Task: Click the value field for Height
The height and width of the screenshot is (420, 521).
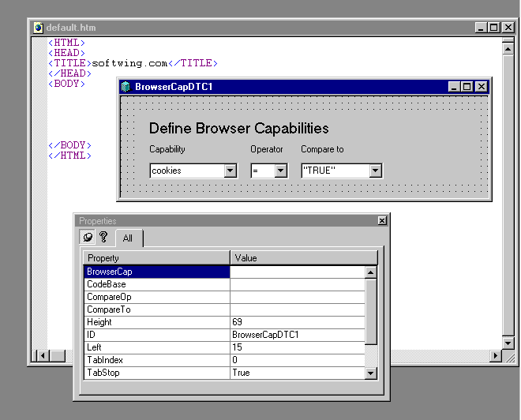Action: [297, 322]
